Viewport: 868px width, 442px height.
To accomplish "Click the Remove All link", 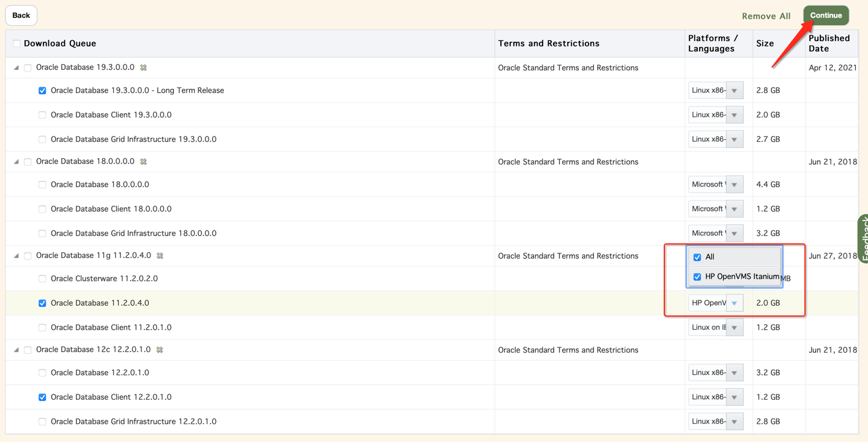I will pos(766,17).
